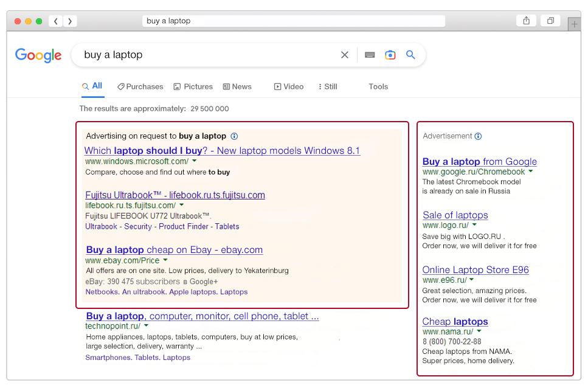Show all tabs with the tab overview icon
Viewport: 588px width, 388px height.
coord(550,21)
